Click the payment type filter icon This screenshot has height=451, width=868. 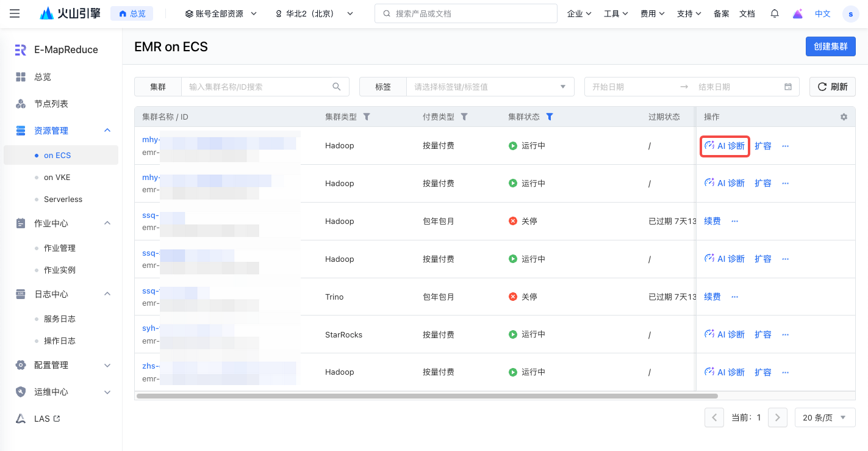[464, 117]
